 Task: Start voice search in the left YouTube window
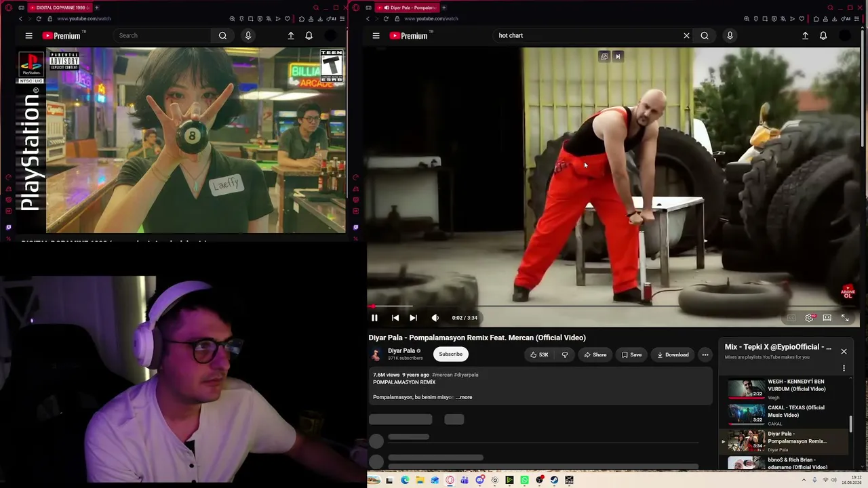point(248,36)
